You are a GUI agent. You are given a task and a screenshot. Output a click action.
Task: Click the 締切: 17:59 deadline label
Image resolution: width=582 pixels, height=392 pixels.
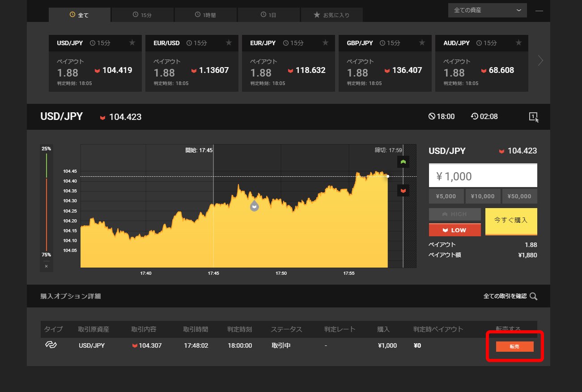pos(388,150)
